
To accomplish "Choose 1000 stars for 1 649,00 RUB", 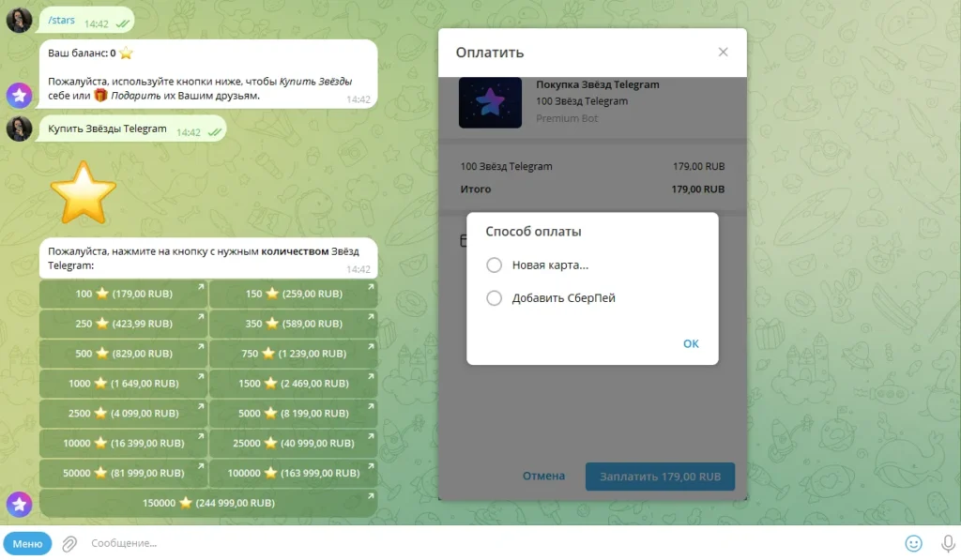I will point(123,384).
